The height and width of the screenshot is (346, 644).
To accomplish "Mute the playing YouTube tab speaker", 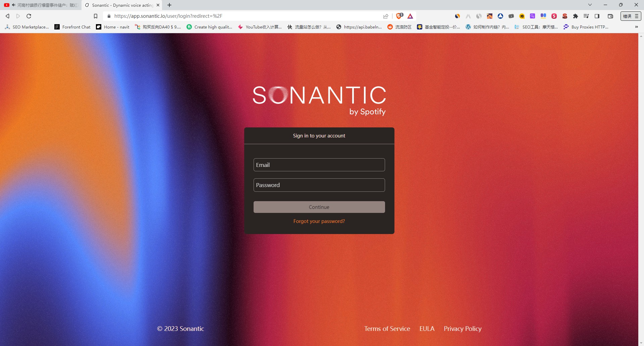I will pos(13,5).
